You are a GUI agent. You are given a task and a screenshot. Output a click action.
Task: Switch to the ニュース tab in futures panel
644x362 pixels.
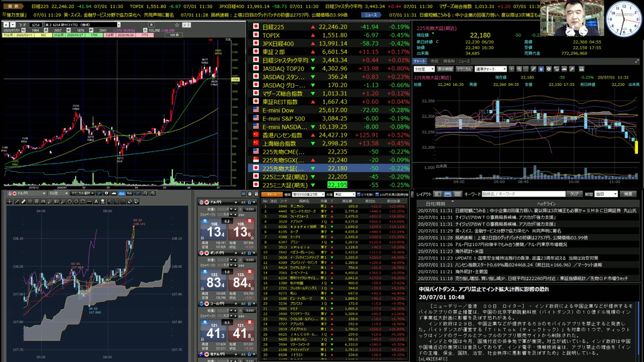[464, 61]
